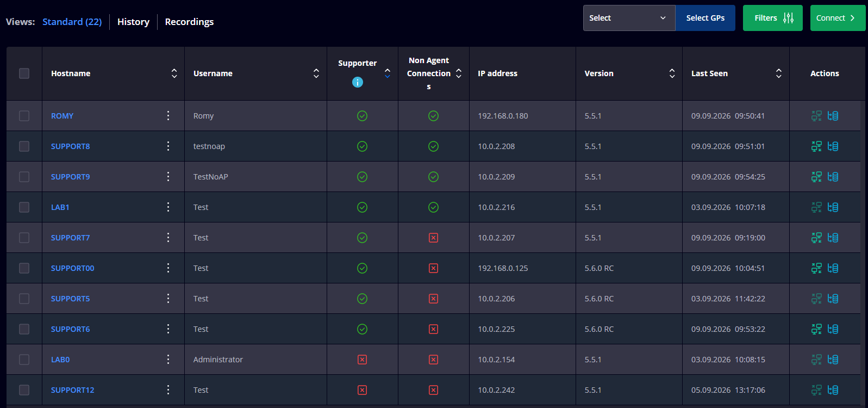Check the SUPPORT6 row checkbox

[x=24, y=329]
